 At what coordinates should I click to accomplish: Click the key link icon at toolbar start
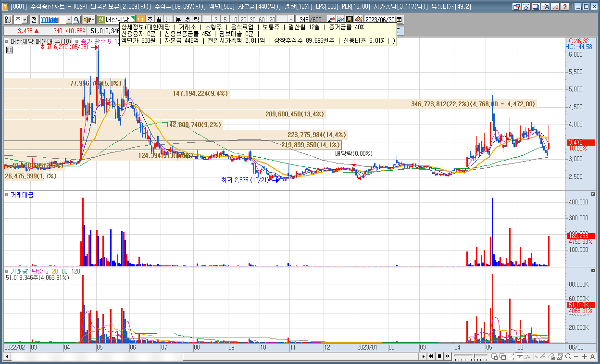(8, 20)
